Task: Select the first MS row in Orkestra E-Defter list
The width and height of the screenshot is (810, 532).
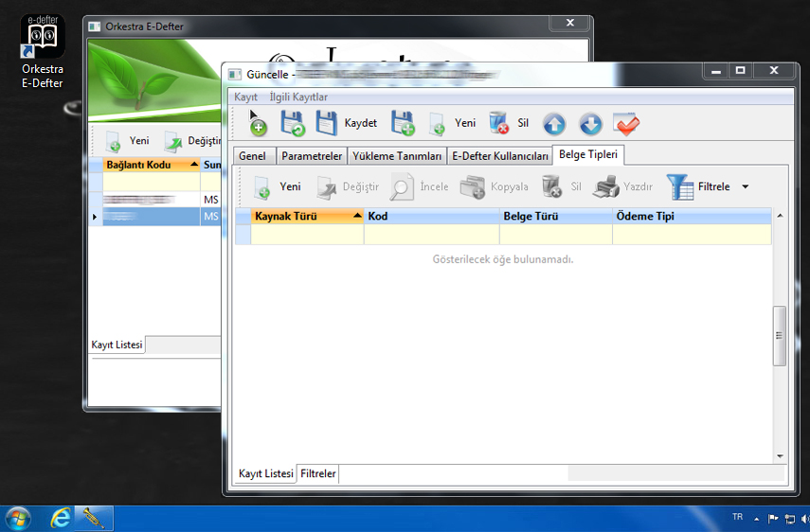Action: tap(155, 200)
